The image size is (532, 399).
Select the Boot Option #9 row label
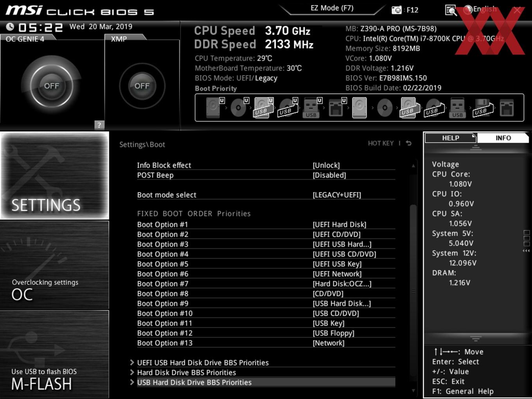(x=163, y=303)
